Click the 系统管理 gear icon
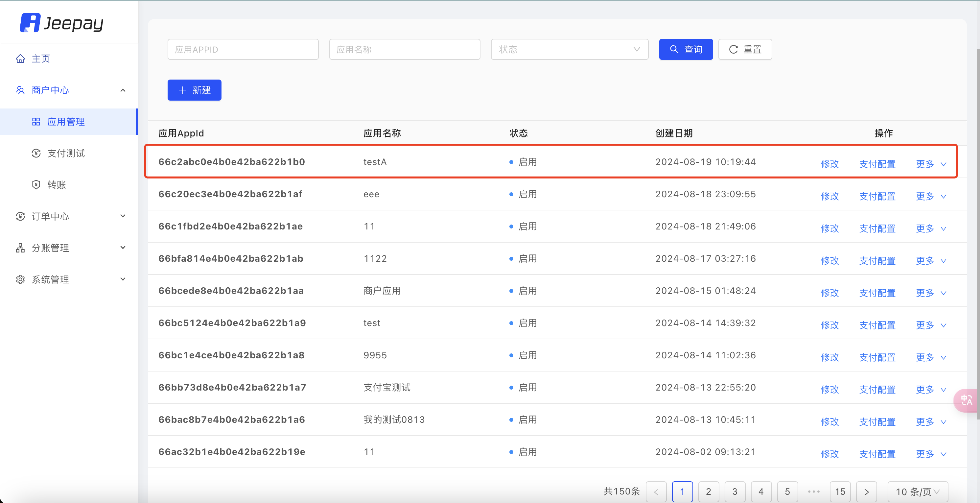 point(20,280)
